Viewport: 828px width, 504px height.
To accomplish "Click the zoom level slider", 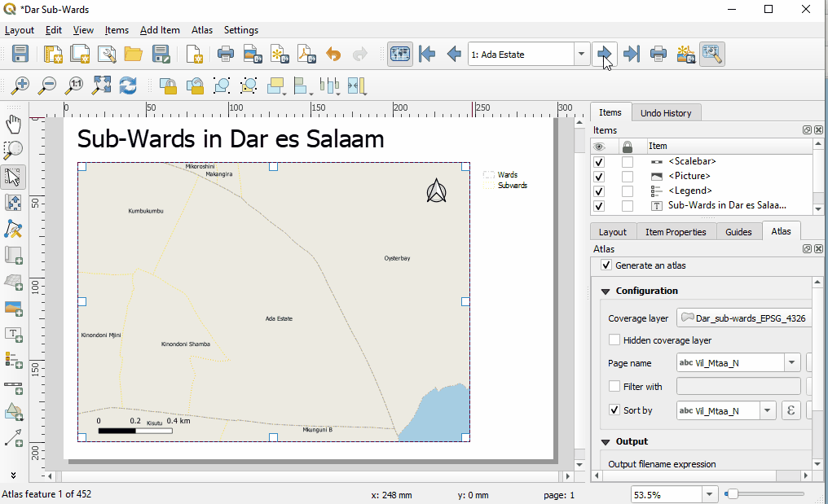I will tap(764, 494).
